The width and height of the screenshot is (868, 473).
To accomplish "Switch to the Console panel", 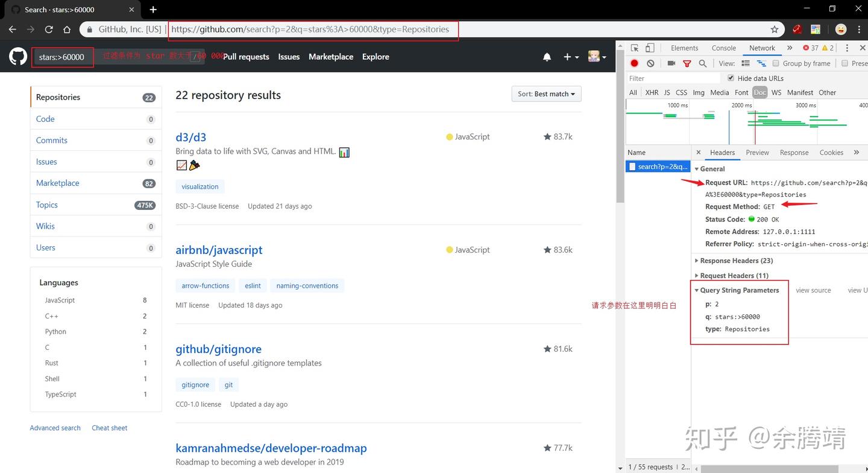I will click(x=724, y=48).
